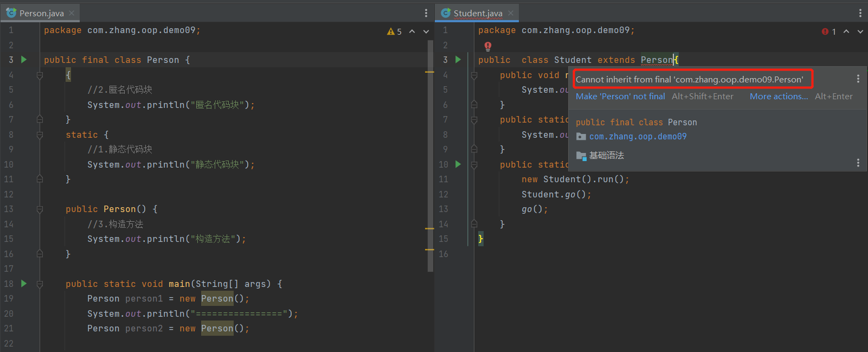Run Student main method on line 10
The image size is (868, 352).
coord(458,164)
